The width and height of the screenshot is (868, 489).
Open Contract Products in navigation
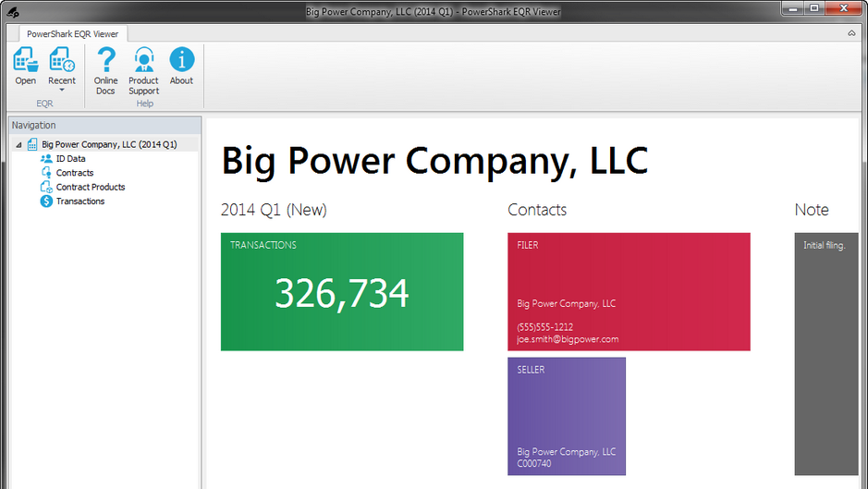pyautogui.click(x=91, y=187)
